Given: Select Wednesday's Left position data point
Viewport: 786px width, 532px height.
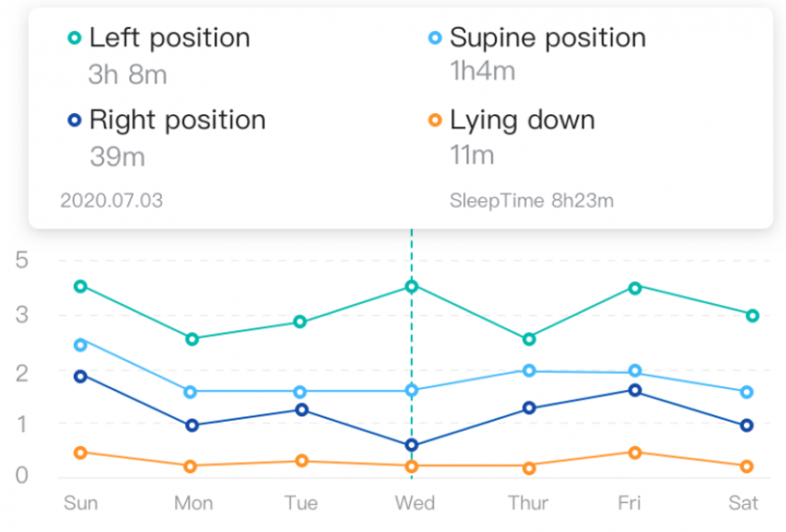Looking at the screenshot, I should [x=411, y=286].
